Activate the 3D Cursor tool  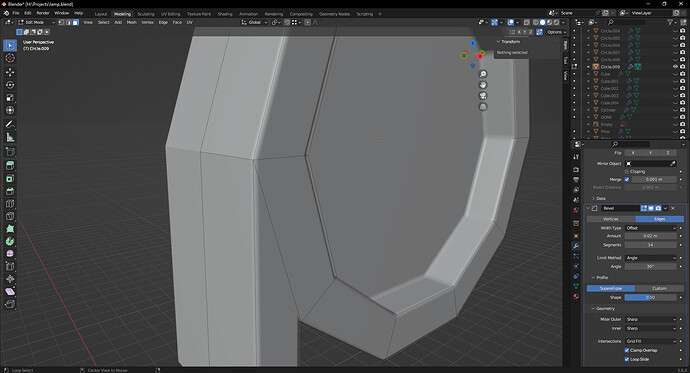[x=10, y=58]
